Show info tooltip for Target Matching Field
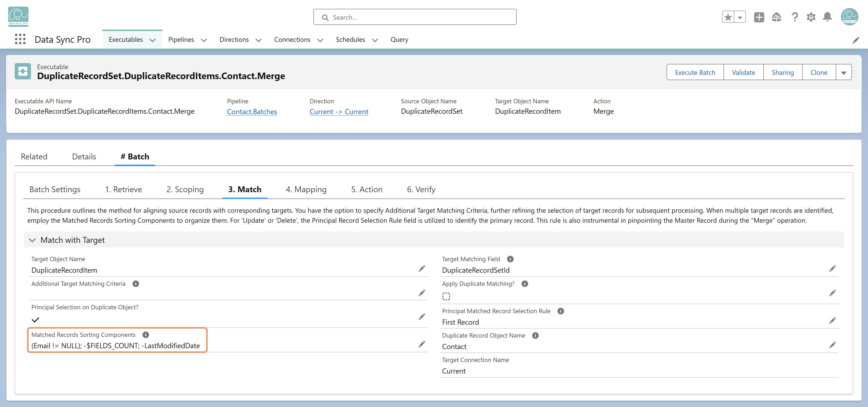868x407 pixels. click(510, 259)
